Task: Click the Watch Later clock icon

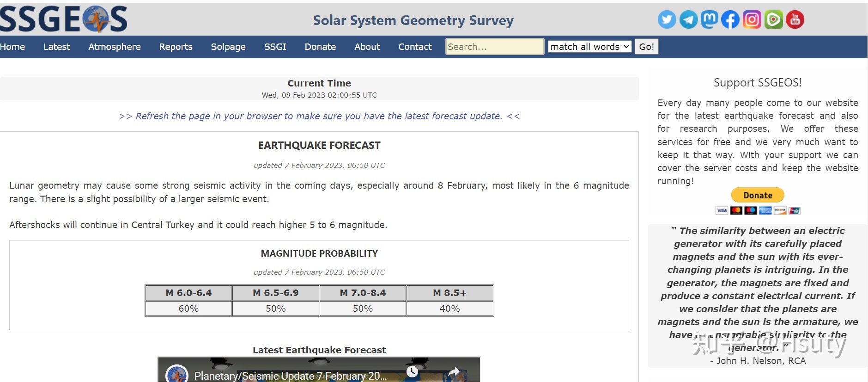Action: pos(412,371)
